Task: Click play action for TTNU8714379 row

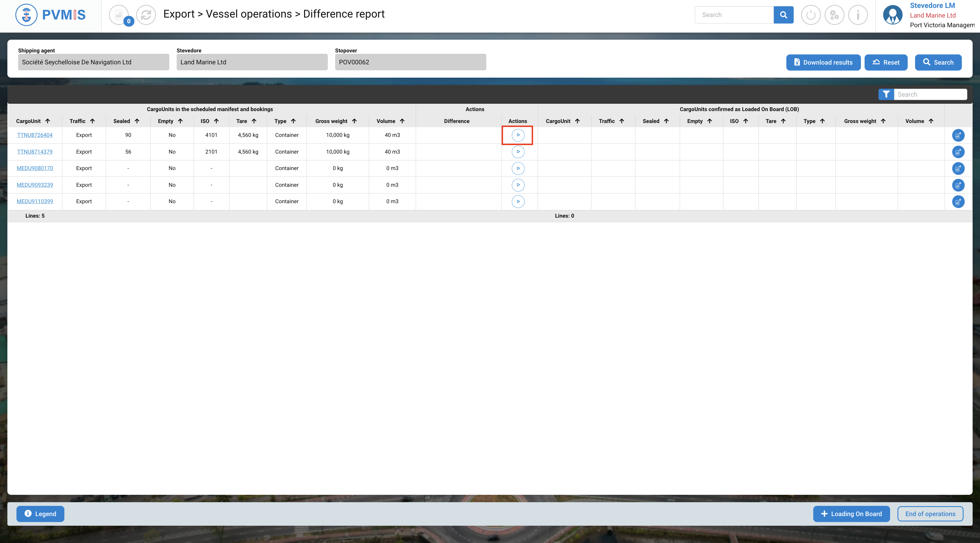Action: pos(518,152)
